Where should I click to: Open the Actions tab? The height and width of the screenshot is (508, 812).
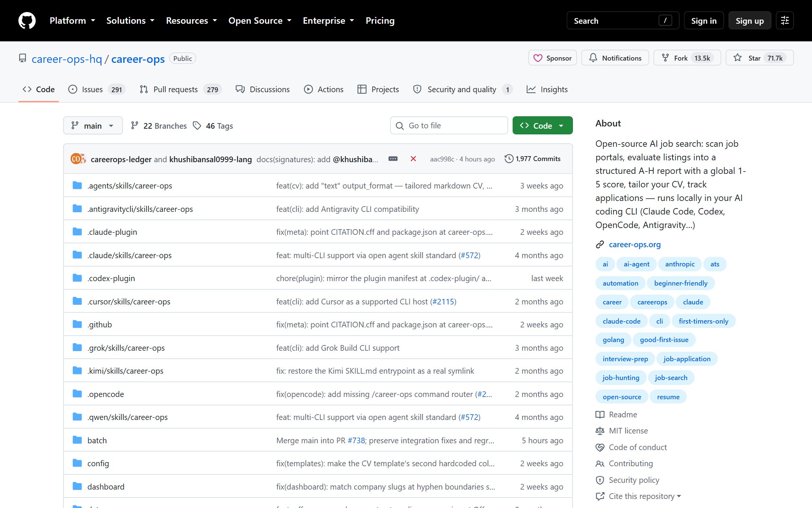pos(324,89)
